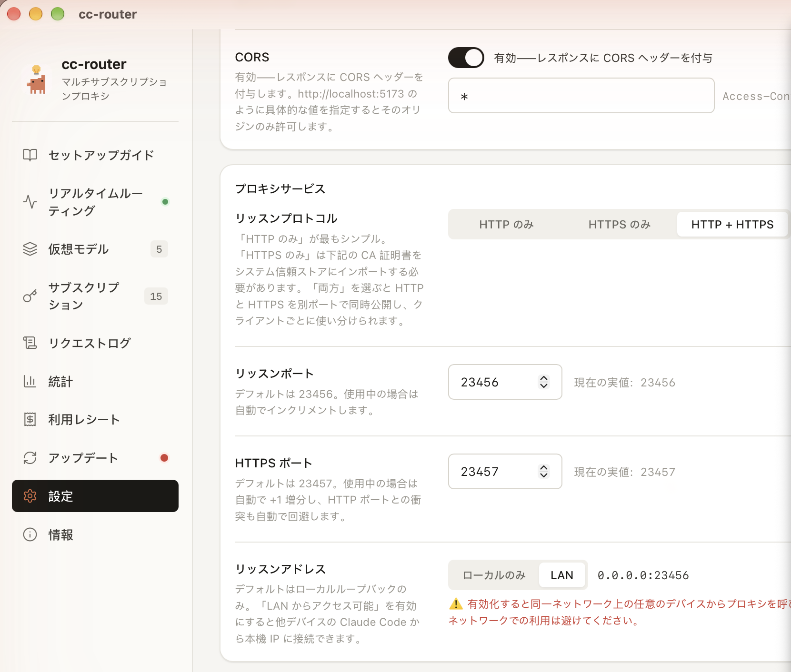Go to 情報 in sidebar
The image size is (791, 672).
click(x=95, y=534)
